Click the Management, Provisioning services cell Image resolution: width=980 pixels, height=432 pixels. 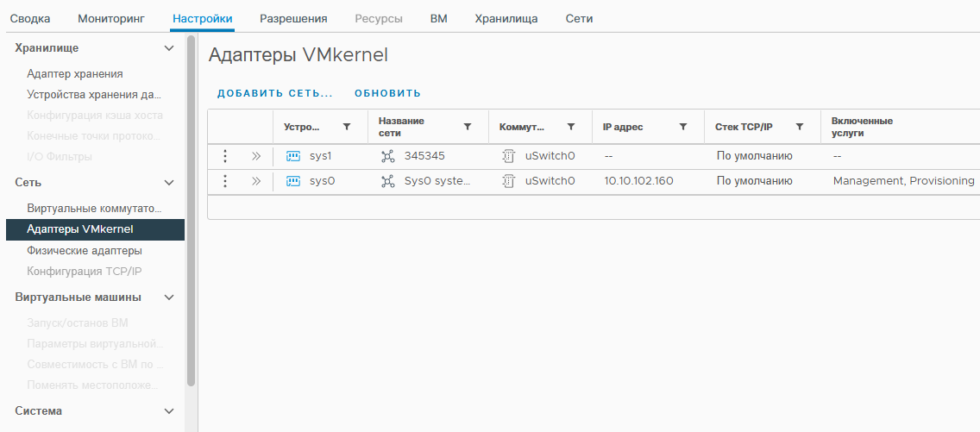pos(904,181)
